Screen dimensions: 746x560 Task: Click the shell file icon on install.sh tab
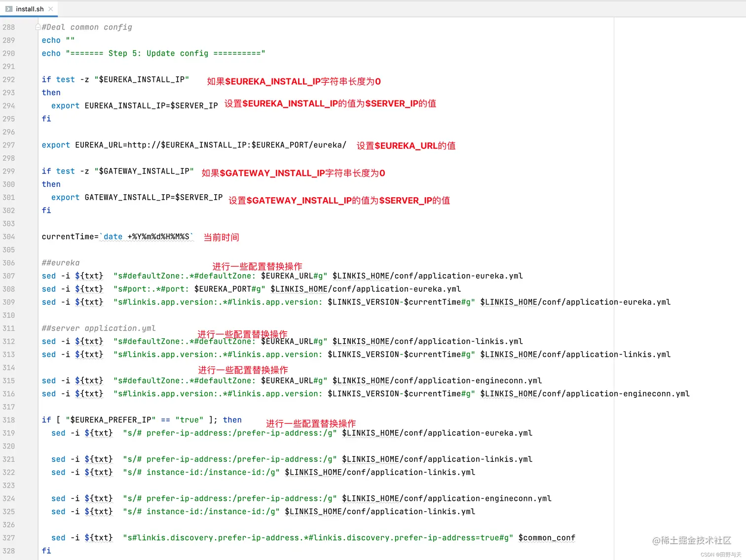pyautogui.click(x=9, y=9)
